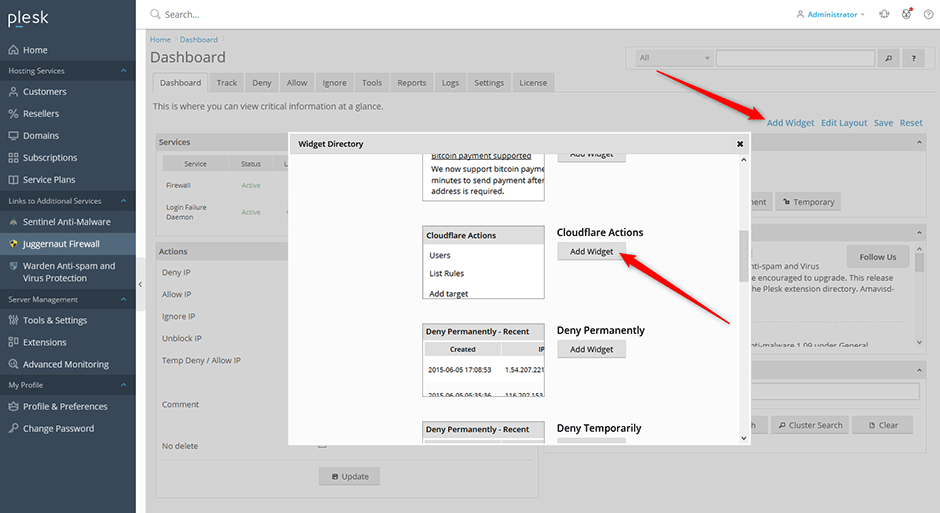Click the search magnifier icon in top bar
The image size is (940, 513).
pyautogui.click(x=155, y=14)
